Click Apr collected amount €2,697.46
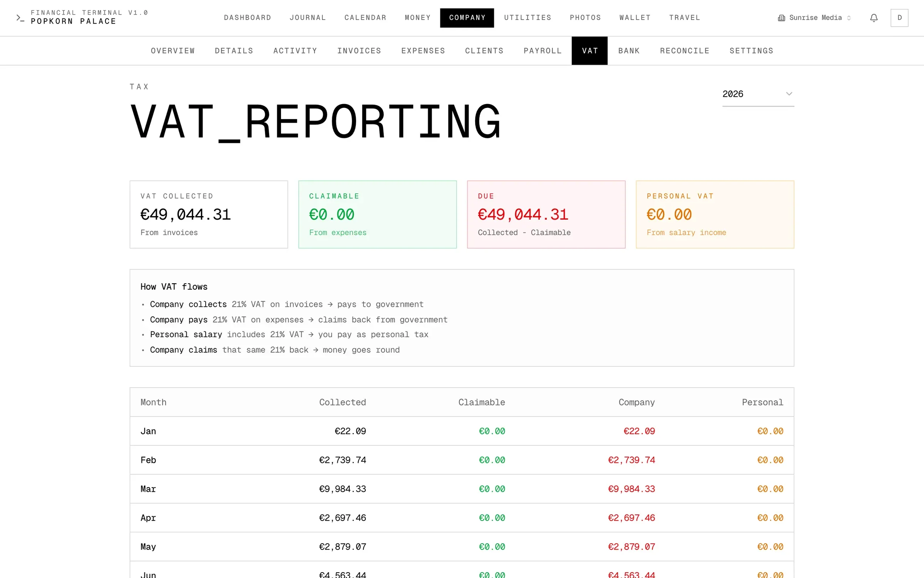The image size is (924, 578). pos(342,518)
